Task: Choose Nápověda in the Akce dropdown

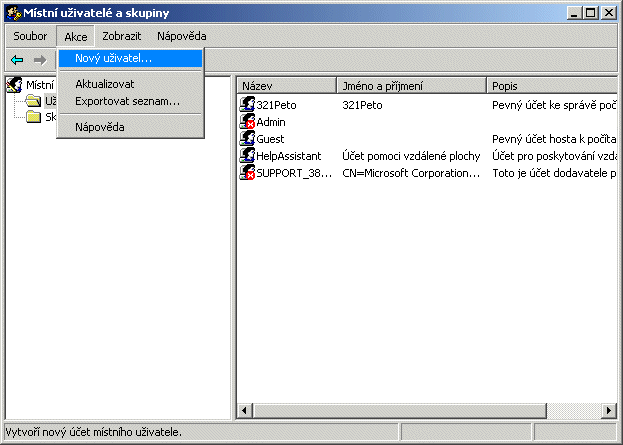Action: pyautogui.click(x=99, y=127)
